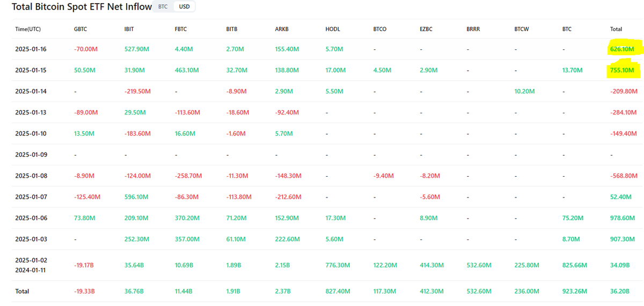Select the 2025-01-10 date row label
This screenshot has width=644, height=306.
[x=31, y=134]
